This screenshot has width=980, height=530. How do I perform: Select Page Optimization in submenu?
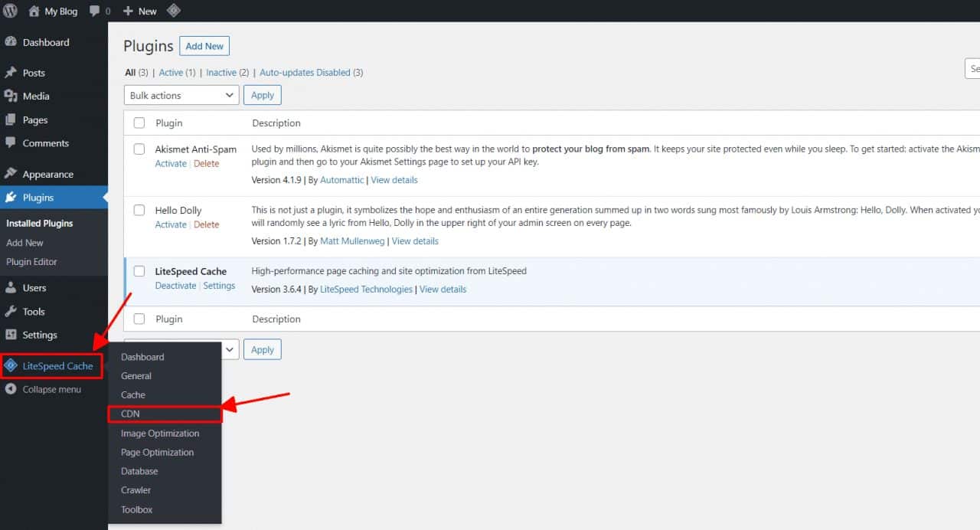(x=158, y=452)
